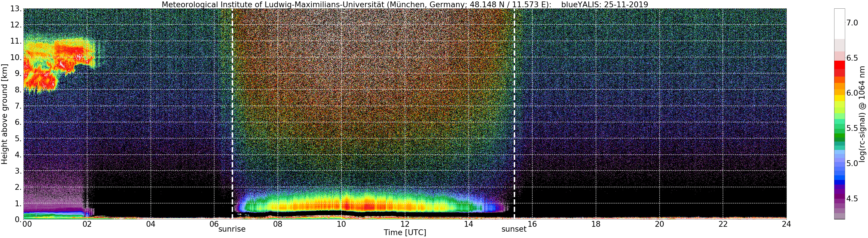Screen dimensions: 868x238
Task: Click the time tick label '22'
Action: click(723, 224)
